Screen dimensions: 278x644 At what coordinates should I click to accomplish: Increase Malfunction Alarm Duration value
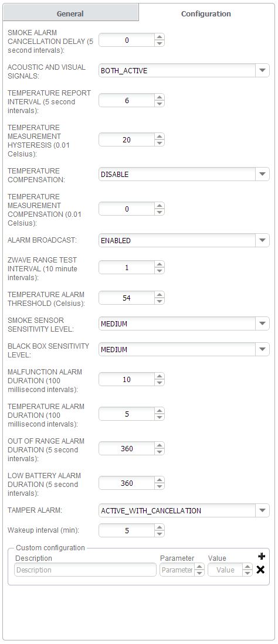click(x=160, y=376)
